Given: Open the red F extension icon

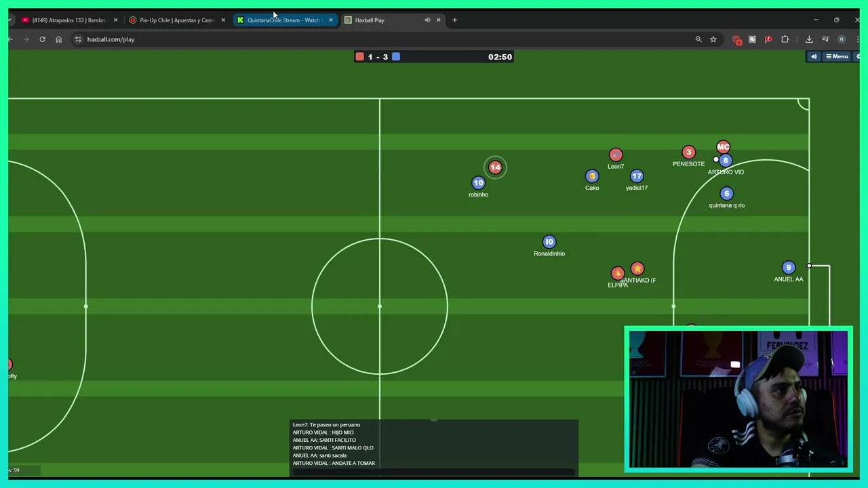Looking at the screenshot, I should (x=768, y=39).
